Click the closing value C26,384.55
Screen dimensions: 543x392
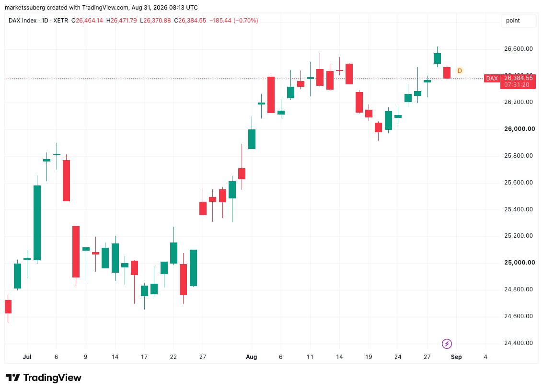pos(190,21)
